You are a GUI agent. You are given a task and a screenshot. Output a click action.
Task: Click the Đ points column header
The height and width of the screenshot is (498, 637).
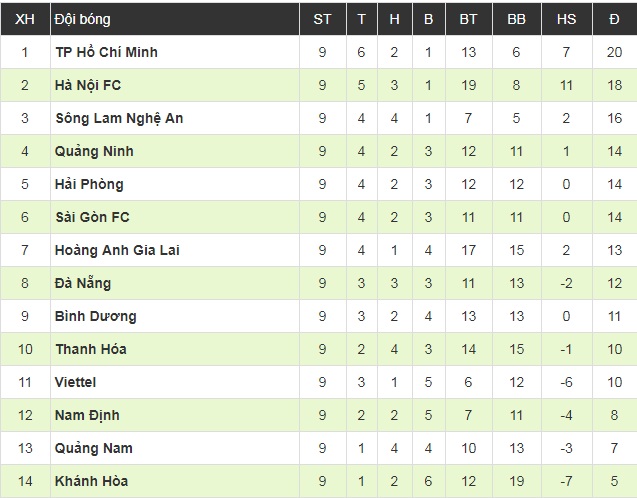pos(614,19)
